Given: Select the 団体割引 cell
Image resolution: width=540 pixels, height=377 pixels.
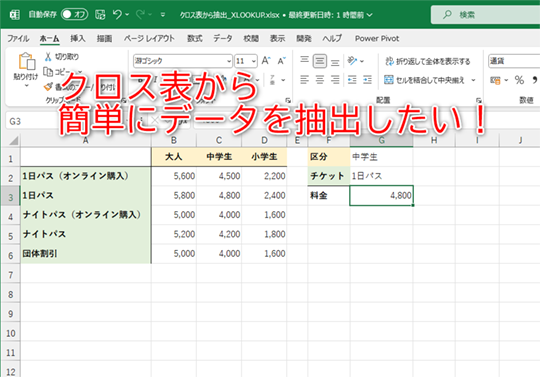Looking at the screenshot, I should (86, 254).
